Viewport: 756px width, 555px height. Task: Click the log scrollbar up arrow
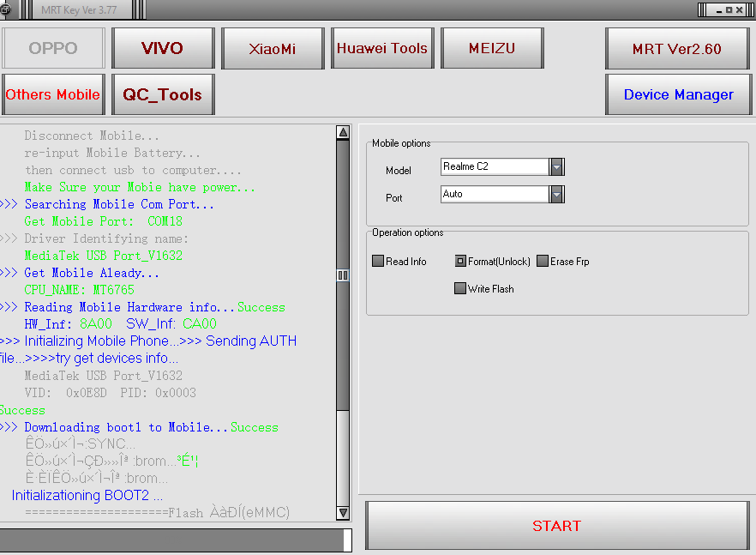[343, 132]
